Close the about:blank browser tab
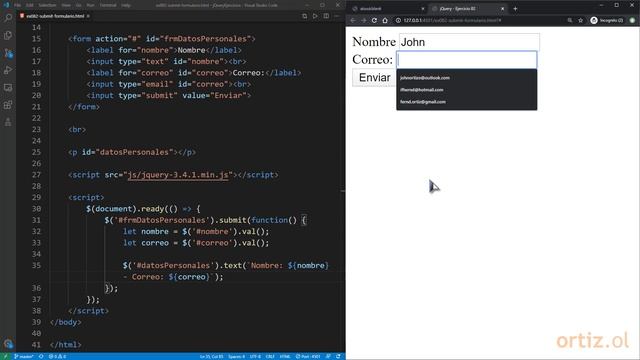640x360 pixels. click(423, 9)
